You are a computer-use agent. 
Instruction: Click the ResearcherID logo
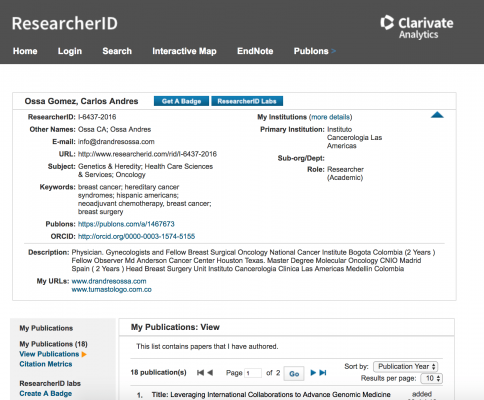[65, 23]
